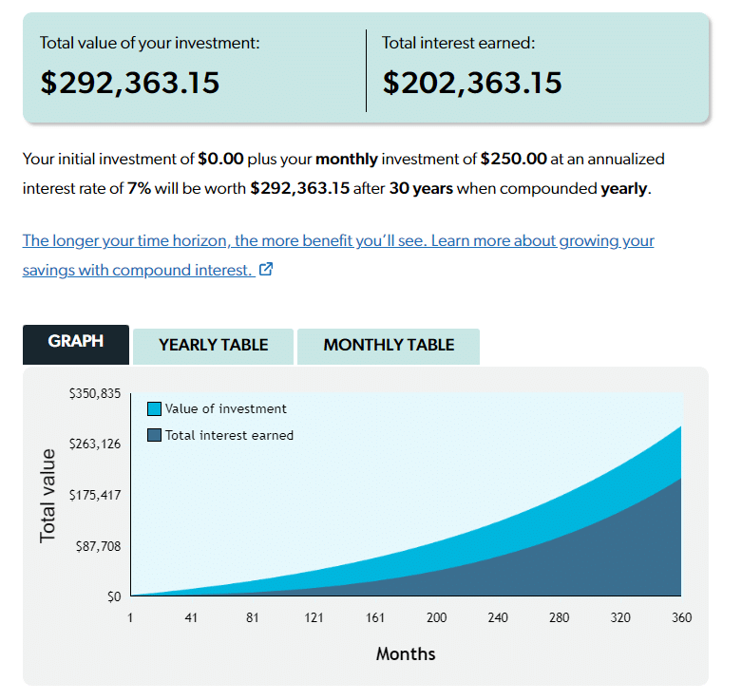The width and height of the screenshot is (742, 700).
Task: Click the external link icon after the compound interest link
Action: point(267,270)
